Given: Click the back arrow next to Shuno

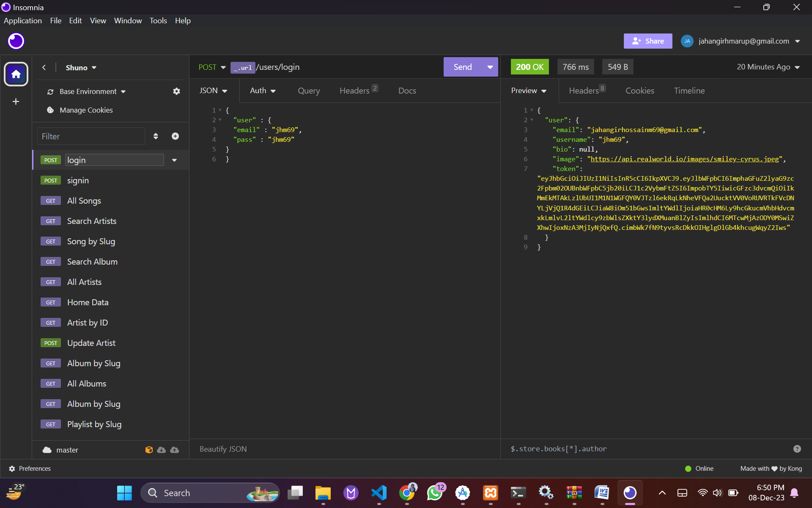Looking at the screenshot, I should click(x=44, y=68).
